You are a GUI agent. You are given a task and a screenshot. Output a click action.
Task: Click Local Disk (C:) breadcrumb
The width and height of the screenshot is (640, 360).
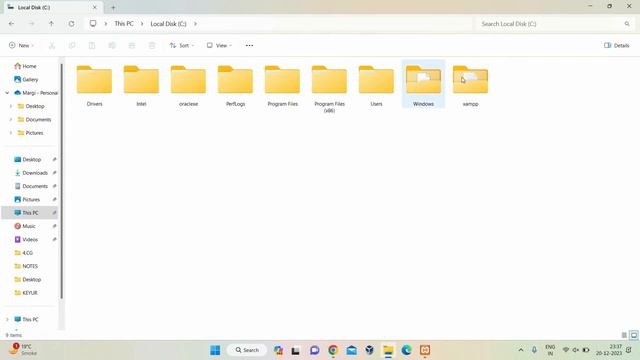[x=168, y=24]
